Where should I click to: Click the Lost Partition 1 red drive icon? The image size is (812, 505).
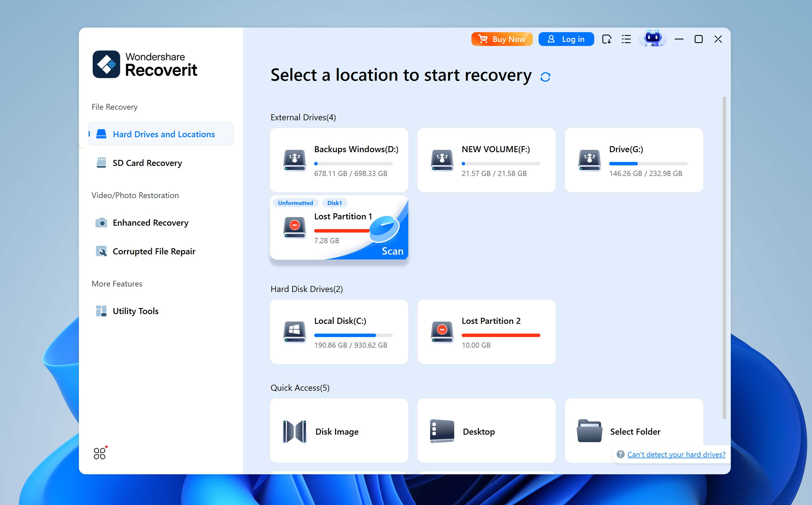coord(294,227)
